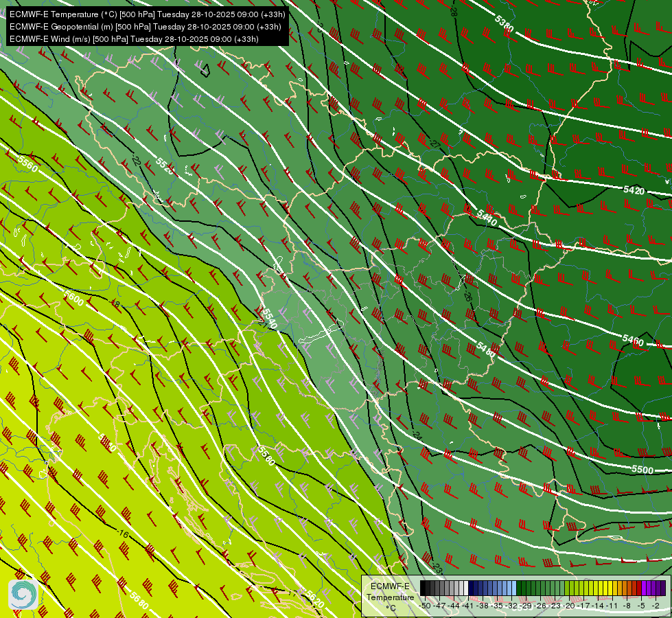Click the swirl logo icon
This screenshot has height=618, width=672.
coord(23,595)
